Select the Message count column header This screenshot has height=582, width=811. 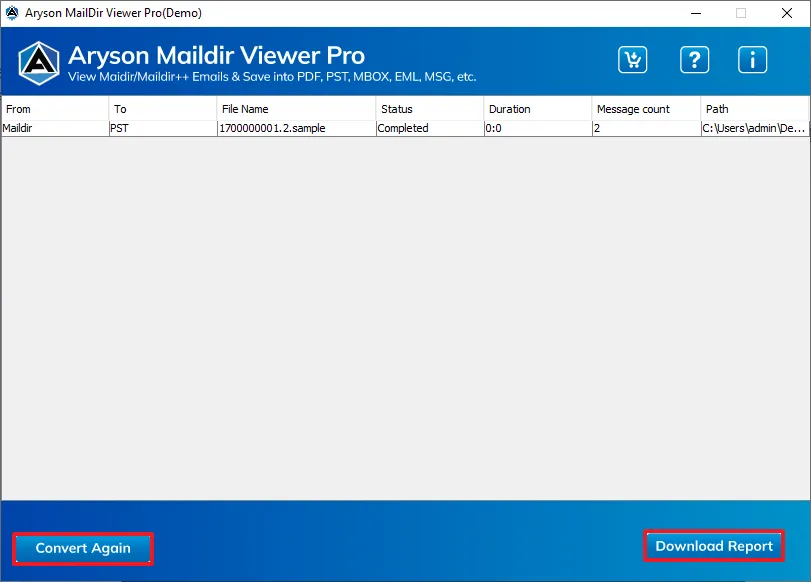[x=646, y=109]
